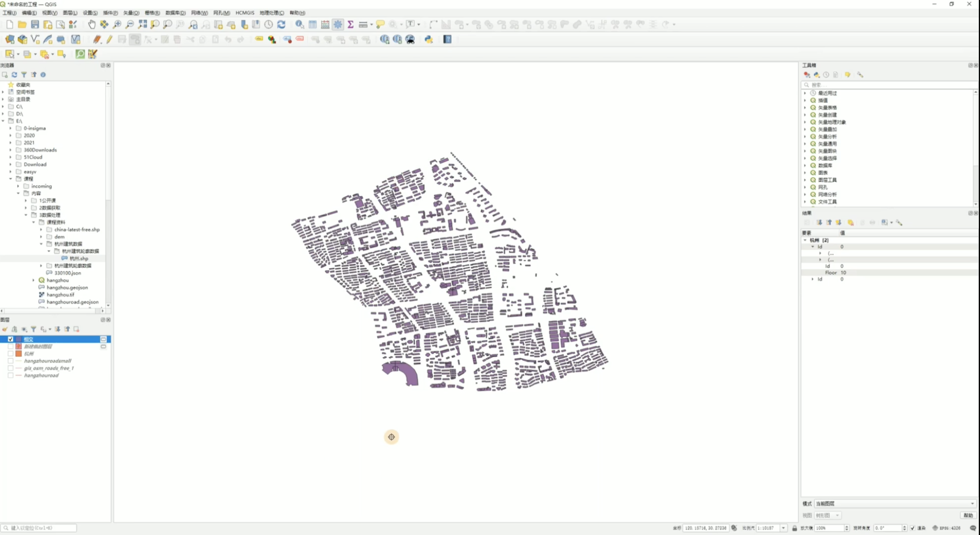Open the 矢量(O) menu
Image resolution: width=980 pixels, height=535 pixels.
131,13
